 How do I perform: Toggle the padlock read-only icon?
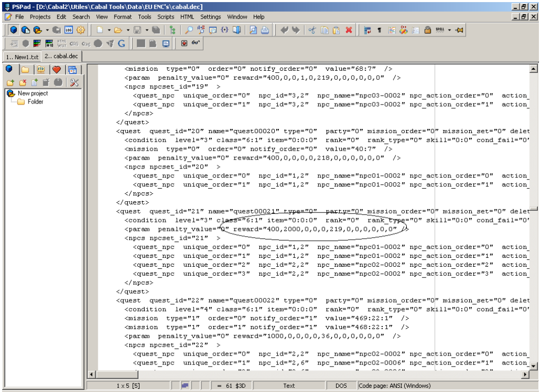427,30
